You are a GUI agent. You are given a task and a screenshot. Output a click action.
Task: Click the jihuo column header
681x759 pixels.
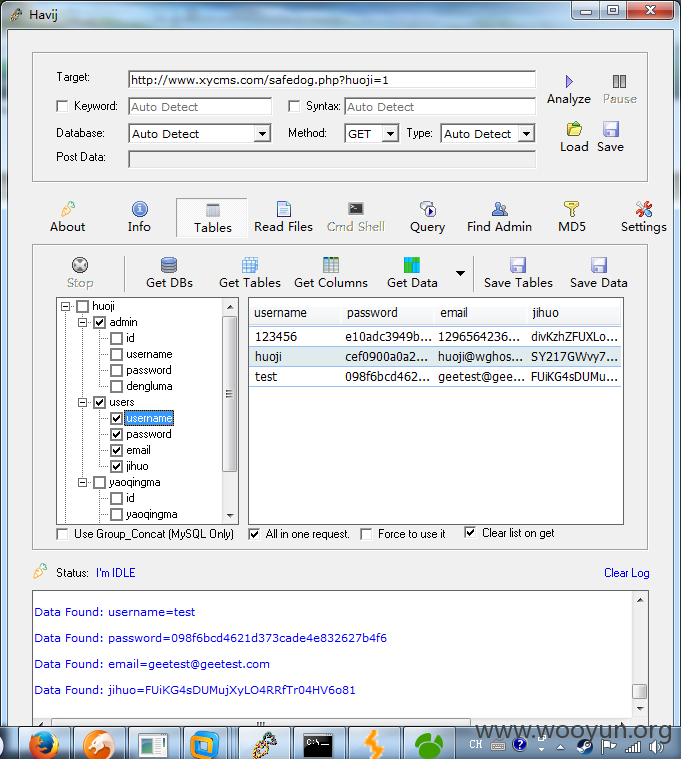pos(573,313)
